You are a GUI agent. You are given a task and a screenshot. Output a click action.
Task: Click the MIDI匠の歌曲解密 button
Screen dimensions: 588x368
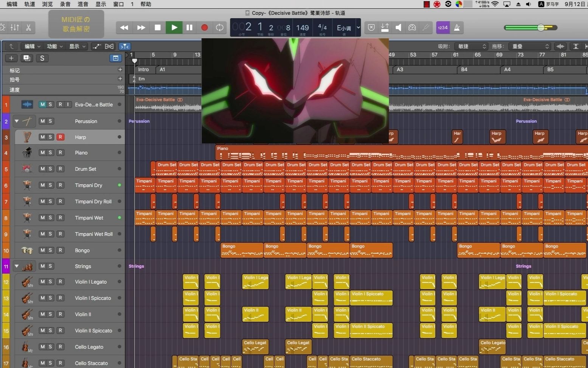tap(76, 24)
